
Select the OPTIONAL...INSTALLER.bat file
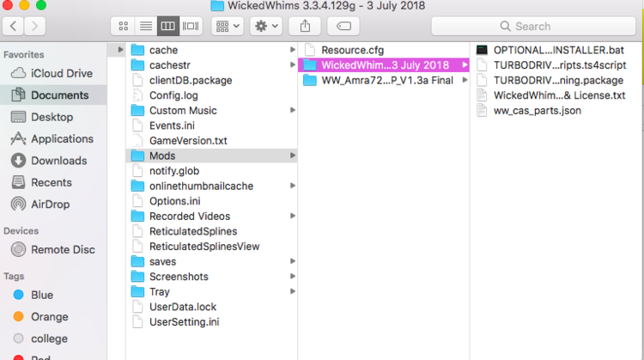pos(557,50)
